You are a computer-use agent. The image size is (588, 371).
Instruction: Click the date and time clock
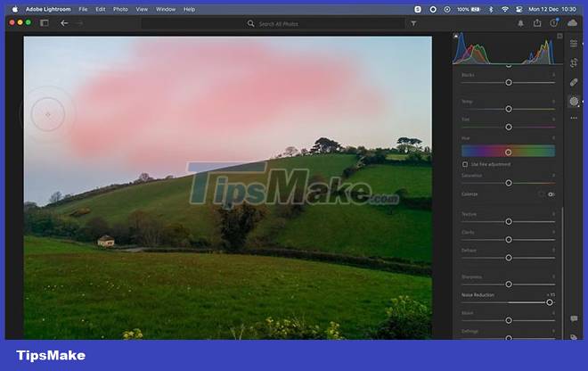tap(552, 10)
